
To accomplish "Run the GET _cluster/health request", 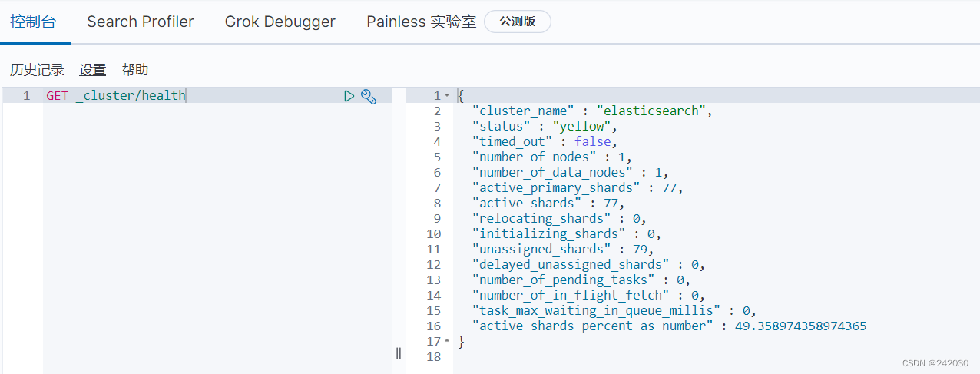I will pyautogui.click(x=349, y=96).
